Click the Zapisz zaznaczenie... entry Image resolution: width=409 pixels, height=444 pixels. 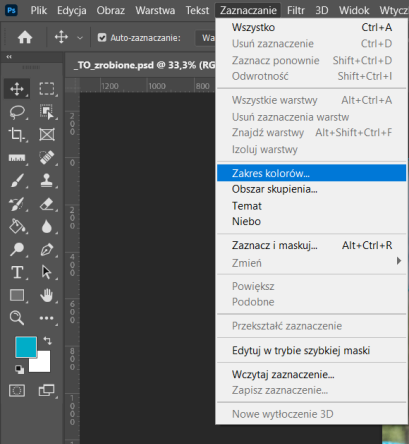pyautogui.click(x=311, y=390)
